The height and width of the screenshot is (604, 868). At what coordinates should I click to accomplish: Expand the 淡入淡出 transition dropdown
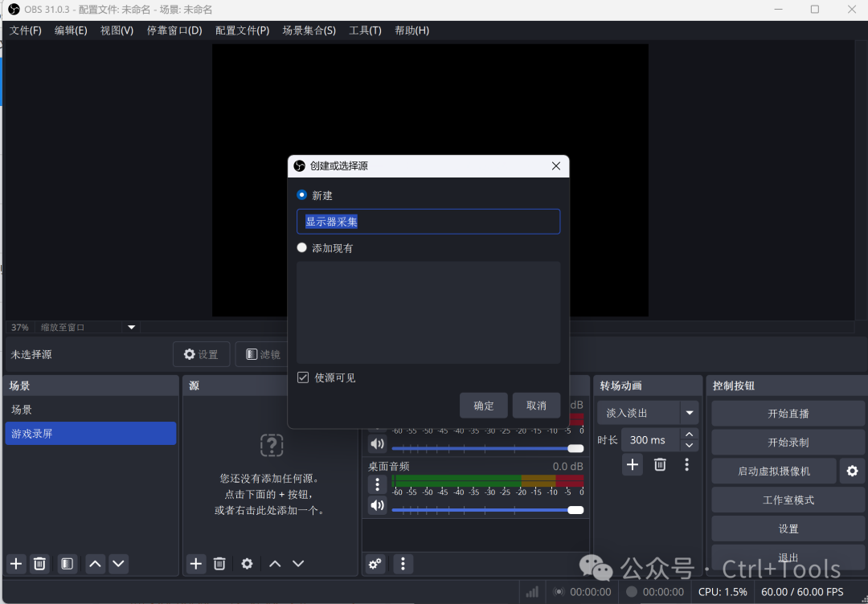coord(689,413)
